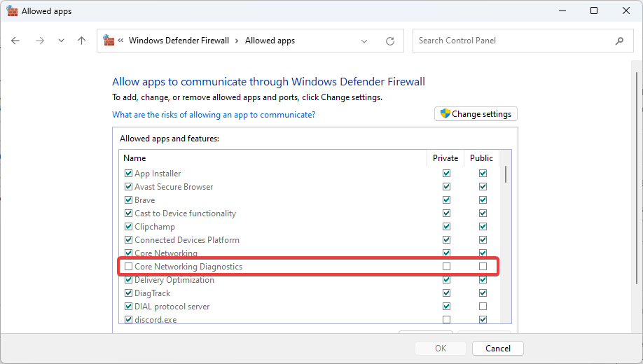Expand the breadcrumb chevron after Windows Defender Firewall
Viewport: 643px width, 364px height.
point(237,41)
